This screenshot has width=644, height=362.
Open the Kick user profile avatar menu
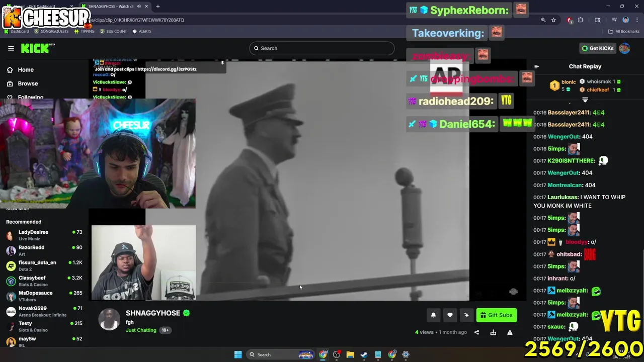[624, 48]
